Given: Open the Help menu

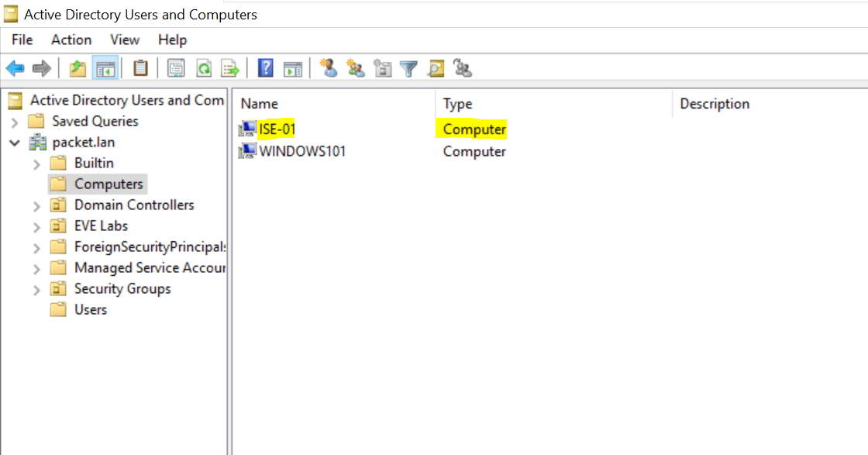Looking at the screenshot, I should coord(172,40).
